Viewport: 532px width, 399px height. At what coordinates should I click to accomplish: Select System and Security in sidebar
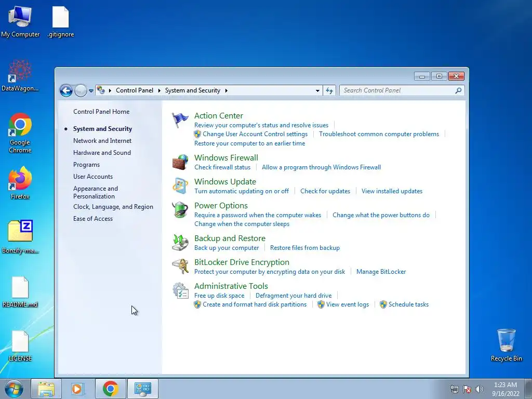[x=102, y=129]
